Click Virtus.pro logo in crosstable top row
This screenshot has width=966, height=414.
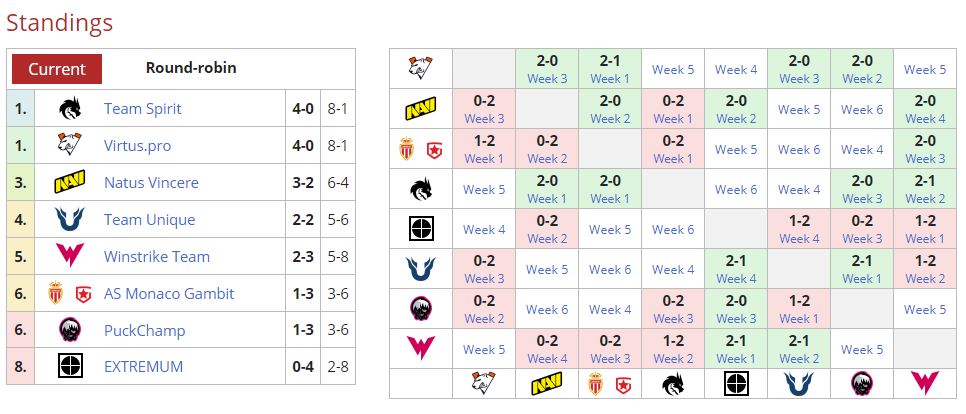tap(421, 69)
